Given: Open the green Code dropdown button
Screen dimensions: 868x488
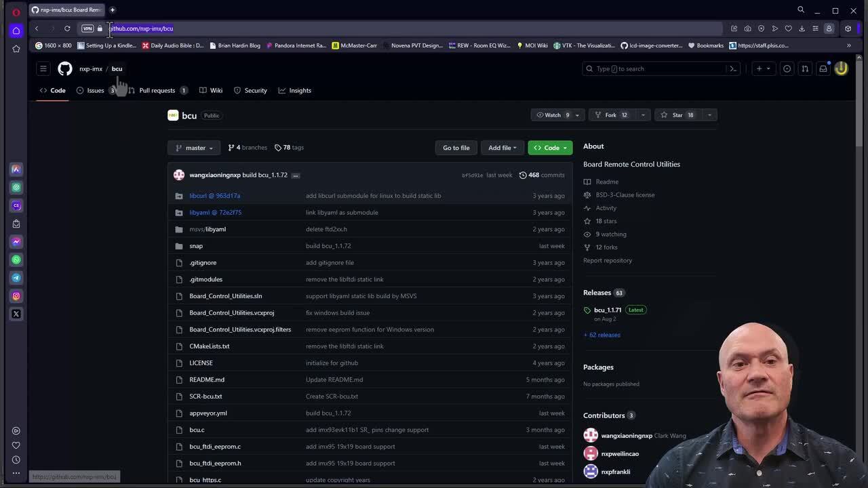Looking at the screenshot, I should pos(550,148).
